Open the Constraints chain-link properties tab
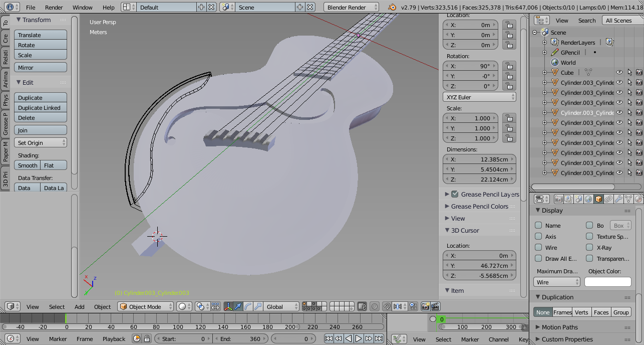The image size is (644, 345). 608,199
